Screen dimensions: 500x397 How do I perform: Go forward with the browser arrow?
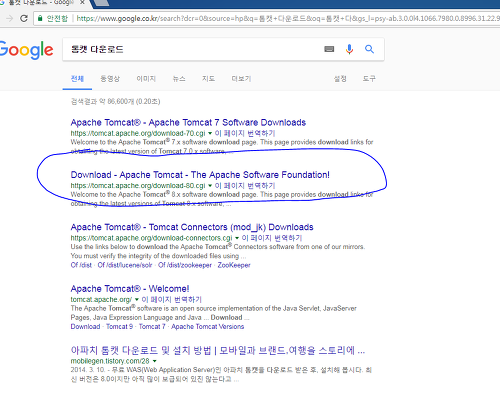[10, 18]
